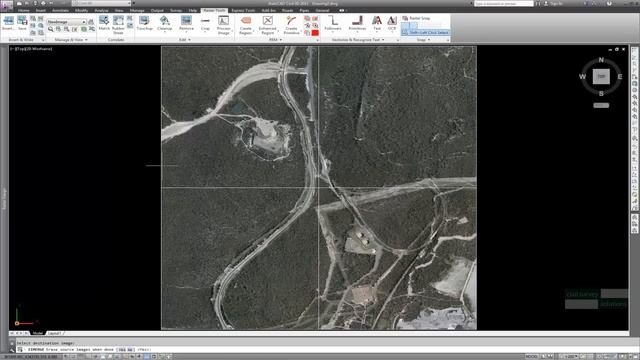
Task: Expand the Snap panel
Action: (423, 40)
